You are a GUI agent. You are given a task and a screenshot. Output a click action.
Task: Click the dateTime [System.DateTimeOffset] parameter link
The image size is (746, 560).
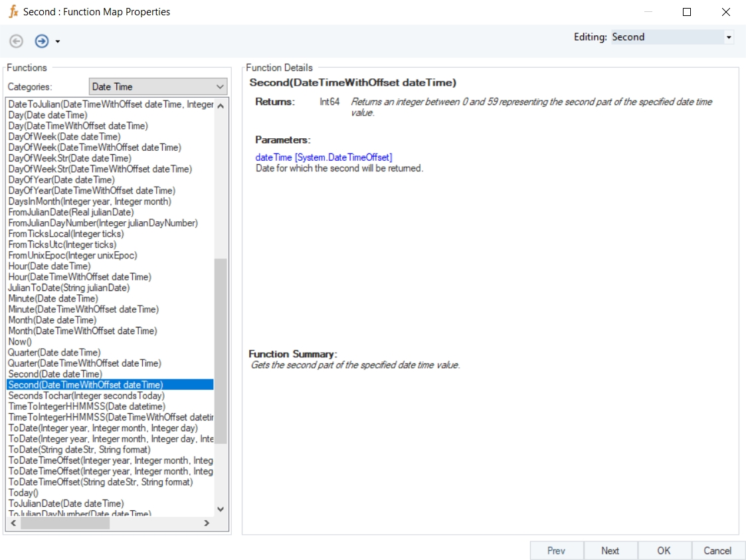pyautogui.click(x=324, y=157)
